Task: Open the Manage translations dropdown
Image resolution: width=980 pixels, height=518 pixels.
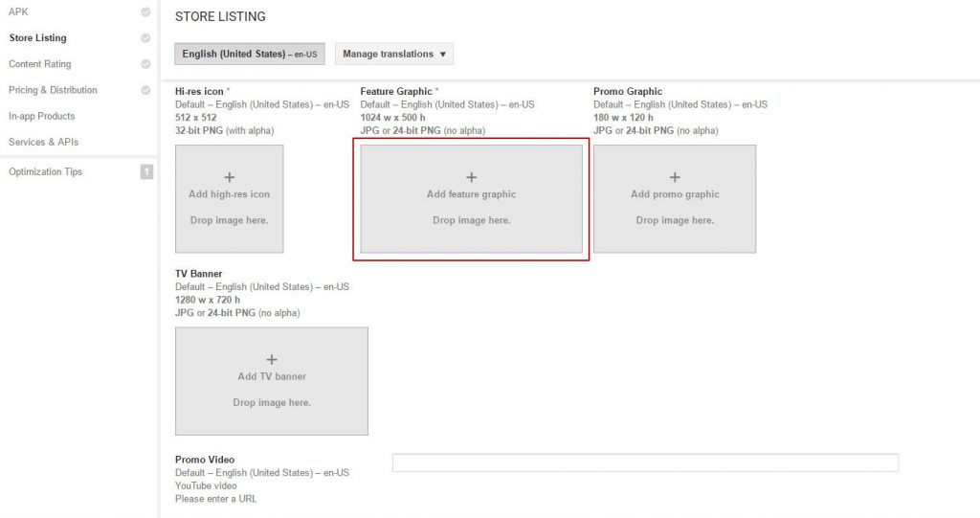Action: click(x=394, y=55)
